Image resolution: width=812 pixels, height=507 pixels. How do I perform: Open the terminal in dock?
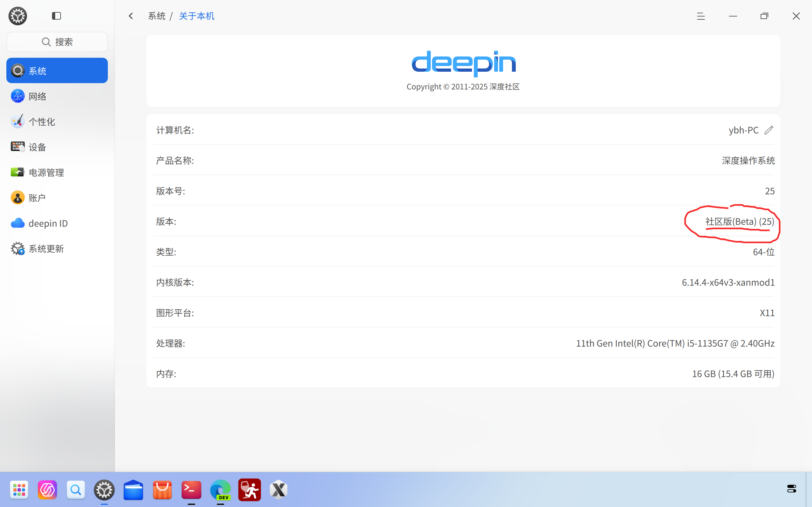pyautogui.click(x=191, y=490)
